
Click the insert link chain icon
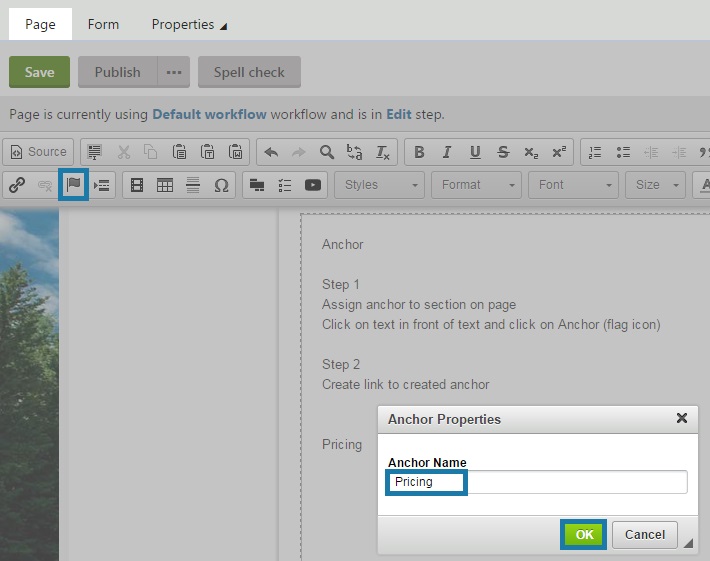(x=17, y=185)
